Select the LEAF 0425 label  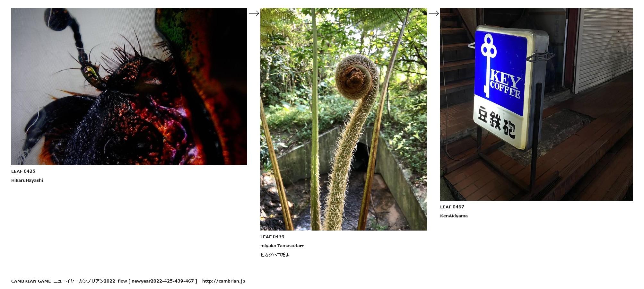(23, 171)
